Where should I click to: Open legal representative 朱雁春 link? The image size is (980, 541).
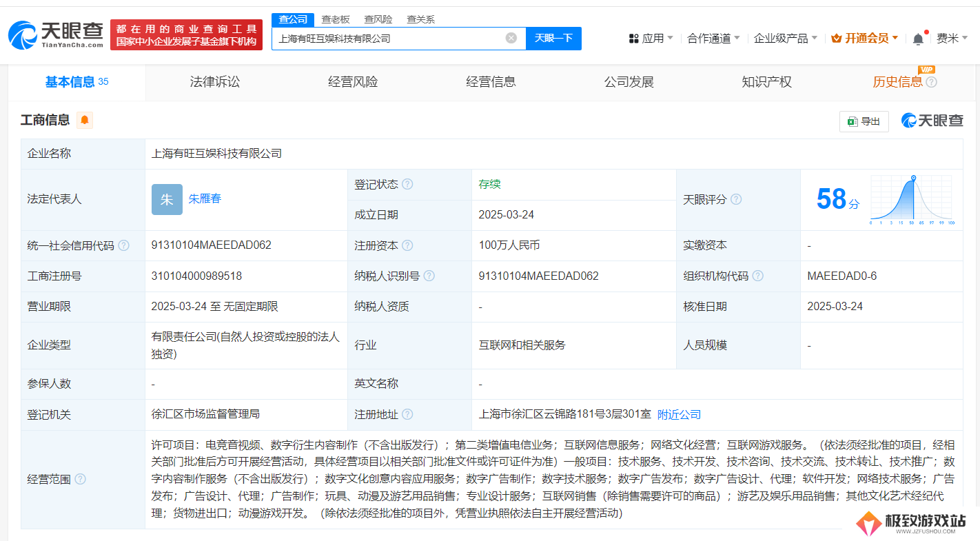pos(205,198)
